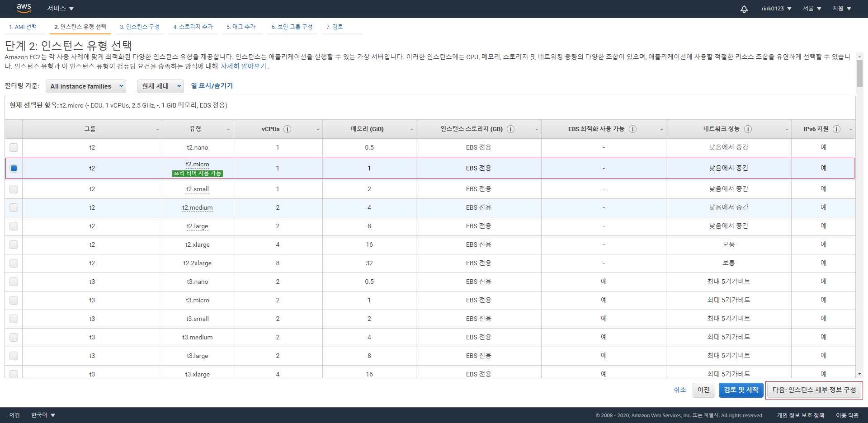Open the 인스턴스 스토리지 column sort arrow

[x=537, y=130]
